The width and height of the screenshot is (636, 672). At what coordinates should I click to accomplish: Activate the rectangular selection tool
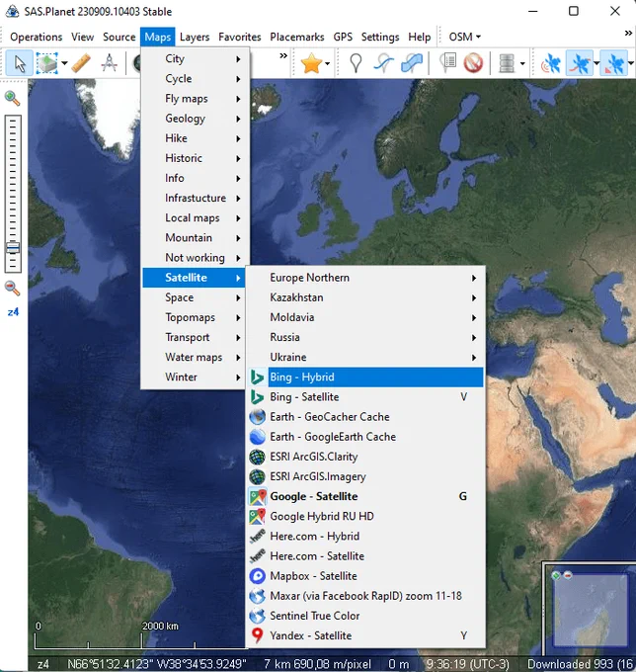[46, 63]
